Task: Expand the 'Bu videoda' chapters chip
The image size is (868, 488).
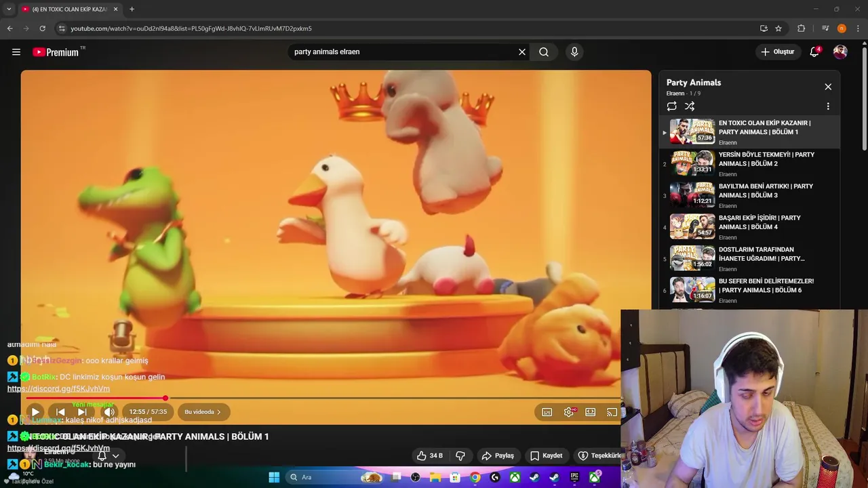Action: [x=203, y=411]
